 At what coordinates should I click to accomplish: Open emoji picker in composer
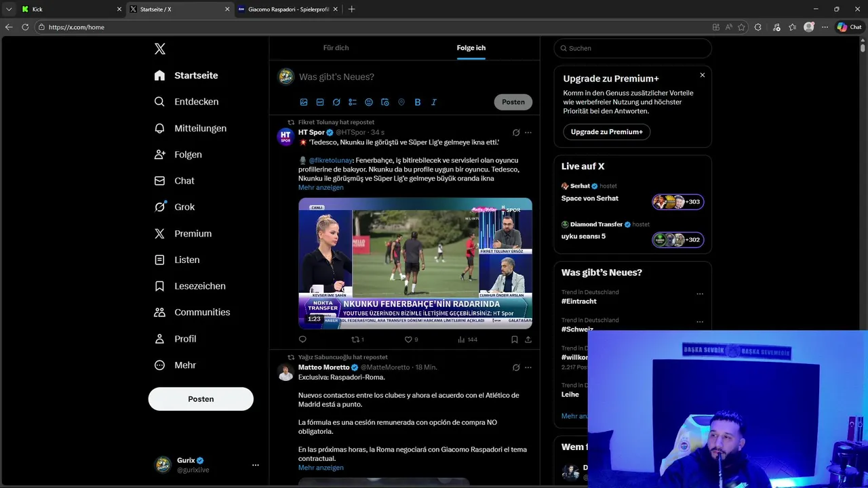pos(369,102)
